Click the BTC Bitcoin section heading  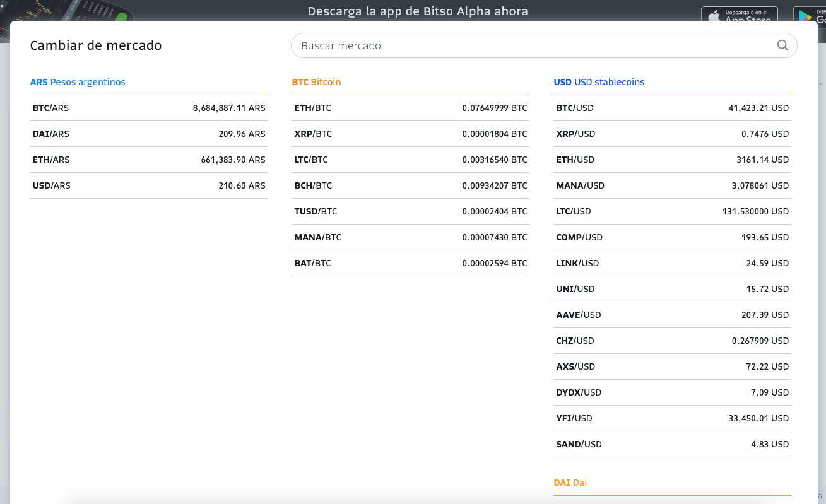tap(316, 82)
